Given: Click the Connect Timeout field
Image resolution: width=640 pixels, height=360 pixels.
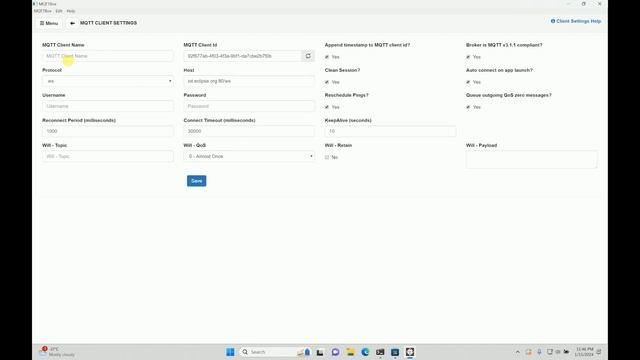Looking at the screenshot, I should coord(249,131).
